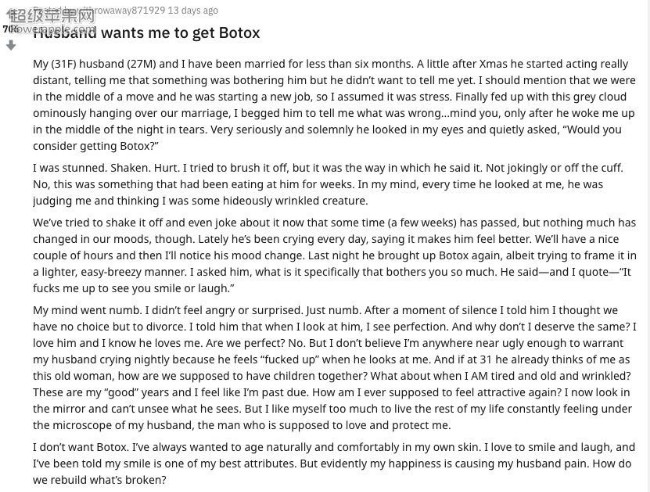Open the '13 days ago' timestamp permalink

(193, 10)
